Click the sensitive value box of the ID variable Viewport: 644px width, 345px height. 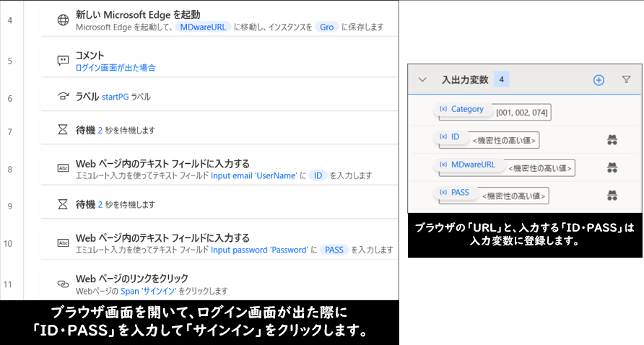(504, 141)
